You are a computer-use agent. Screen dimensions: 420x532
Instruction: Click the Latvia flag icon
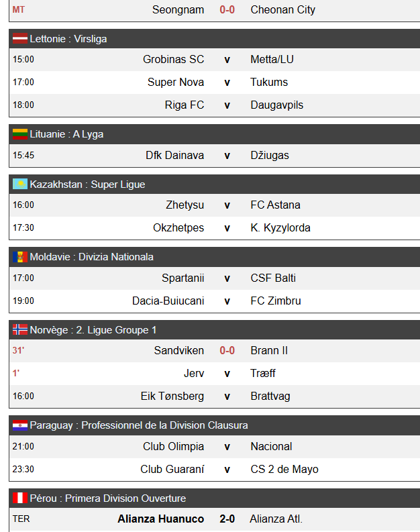tap(19, 39)
